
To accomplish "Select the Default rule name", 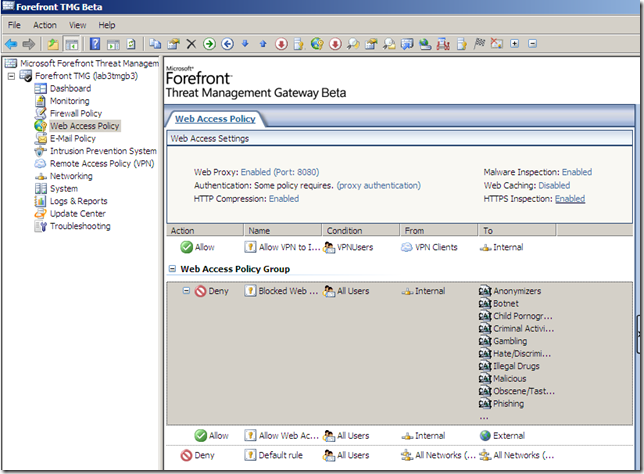I will (x=280, y=455).
